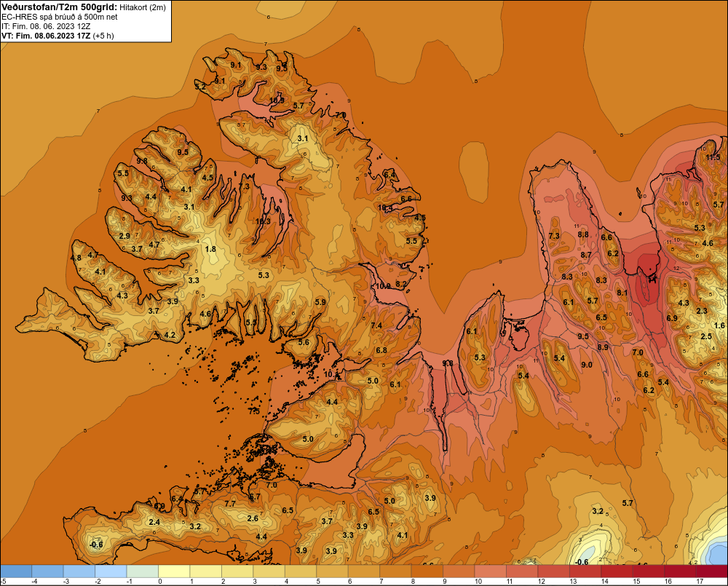Click the '-5' label on the legend scale
Image resolution: width=728 pixels, height=586 pixels.
coord(3,582)
